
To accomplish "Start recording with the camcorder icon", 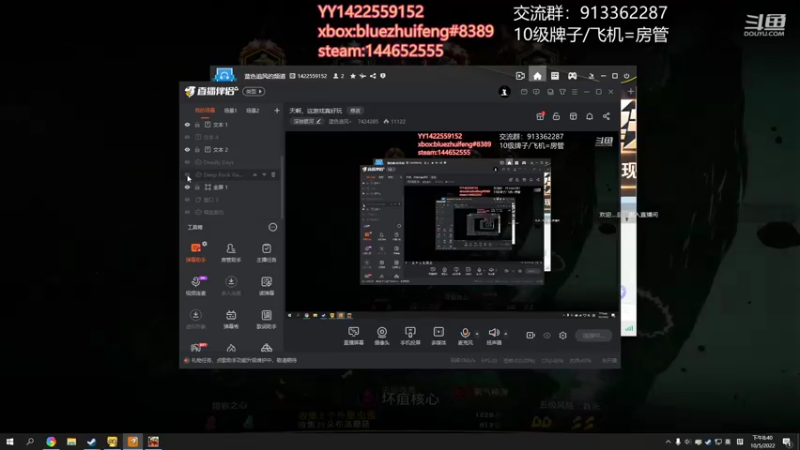I will [x=531, y=335].
